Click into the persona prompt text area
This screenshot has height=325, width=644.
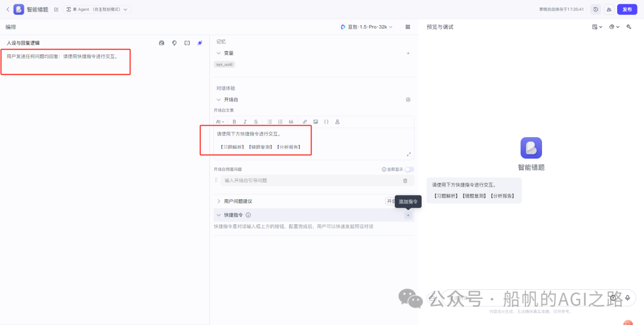(105, 185)
